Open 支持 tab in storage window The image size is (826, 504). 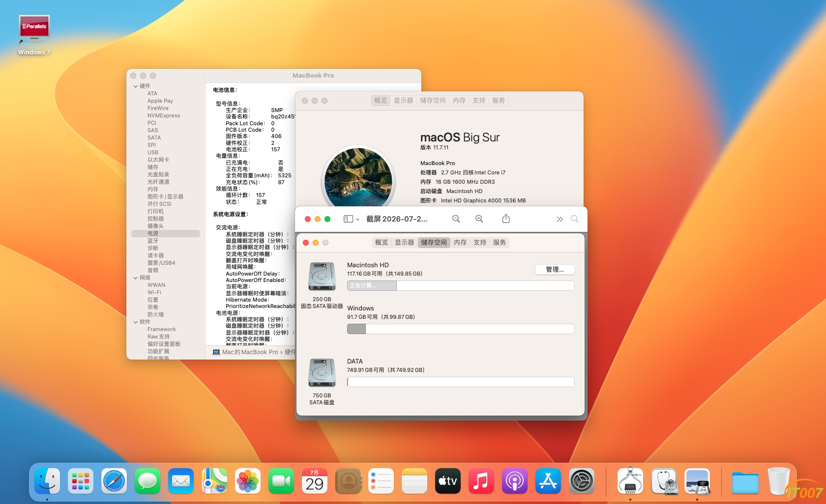(x=480, y=243)
